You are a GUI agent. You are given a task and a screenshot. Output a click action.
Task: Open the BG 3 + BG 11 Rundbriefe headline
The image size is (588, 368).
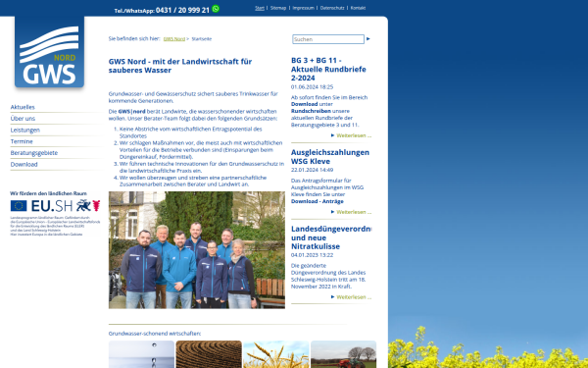pos(328,69)
